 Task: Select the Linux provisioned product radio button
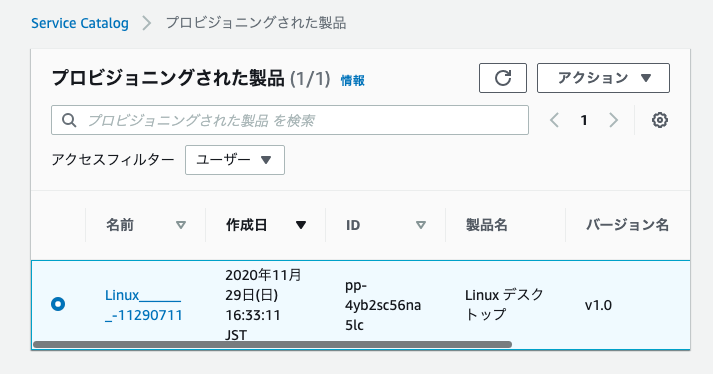58,304
